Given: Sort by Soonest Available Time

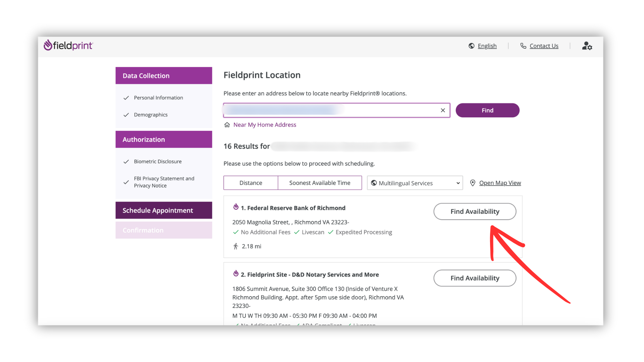Looking at the screenshot, I should pos(319,183).
